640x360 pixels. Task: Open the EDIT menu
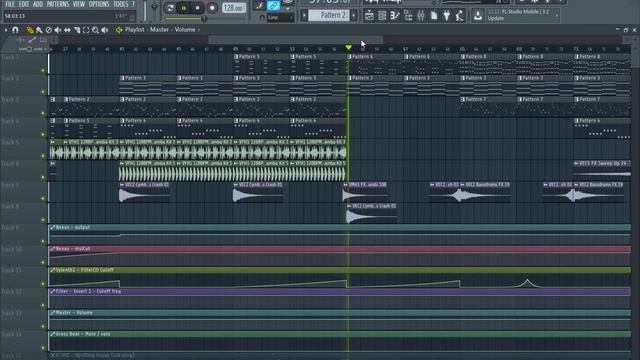24,4
